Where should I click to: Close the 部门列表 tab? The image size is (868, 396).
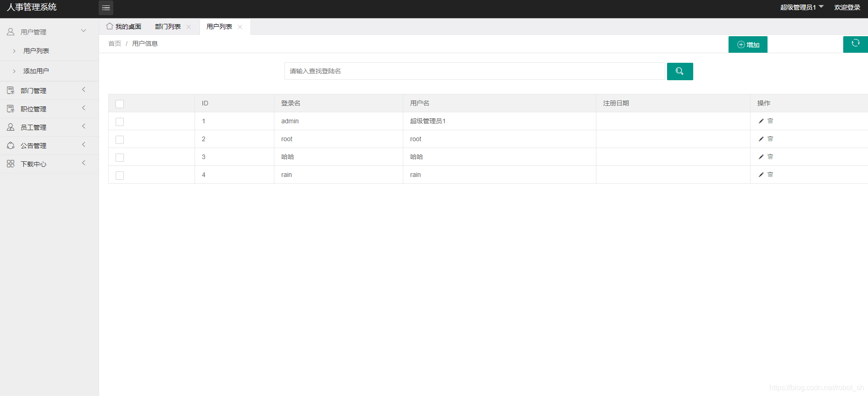[189, 27]
